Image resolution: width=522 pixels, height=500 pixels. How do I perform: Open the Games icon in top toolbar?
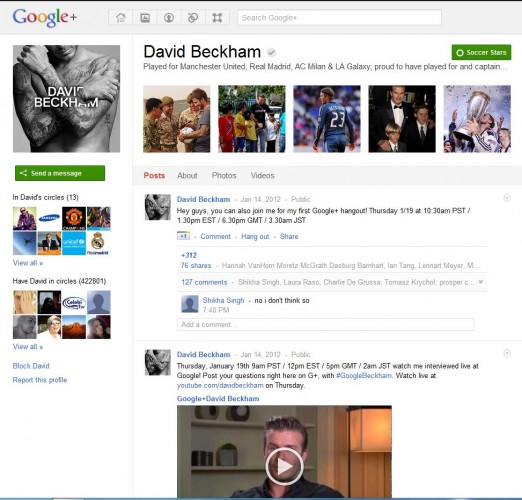coord(217,17)
